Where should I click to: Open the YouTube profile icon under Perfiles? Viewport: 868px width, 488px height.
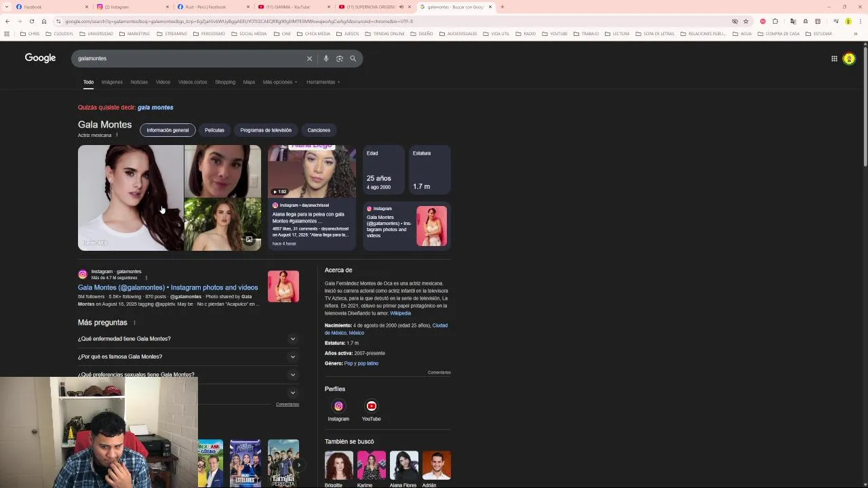(x=371, y=406)
